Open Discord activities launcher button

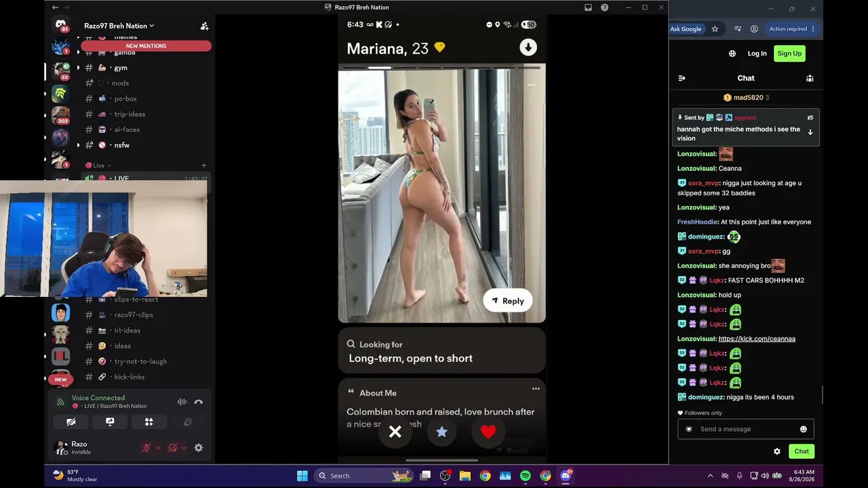(149, 422)
